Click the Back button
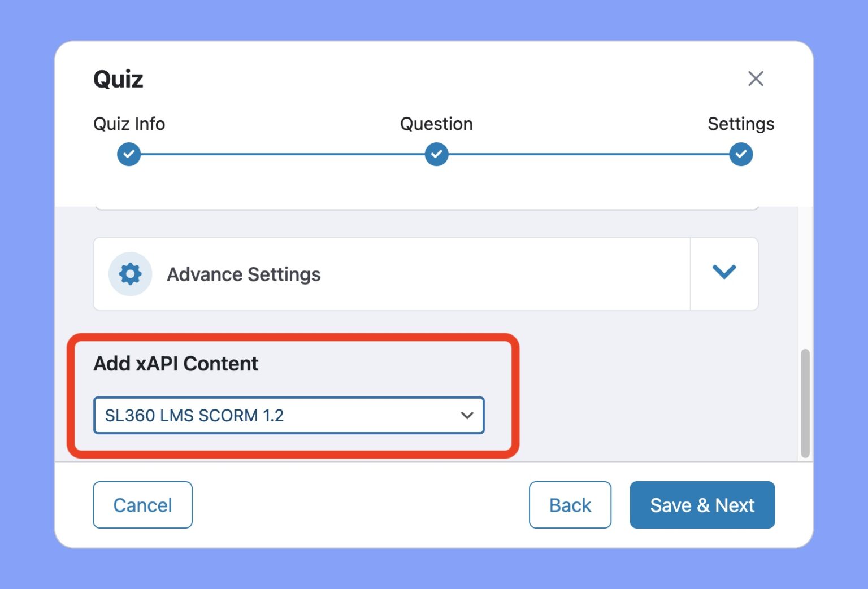Screen dimensions: 868x589 [570, 505]
